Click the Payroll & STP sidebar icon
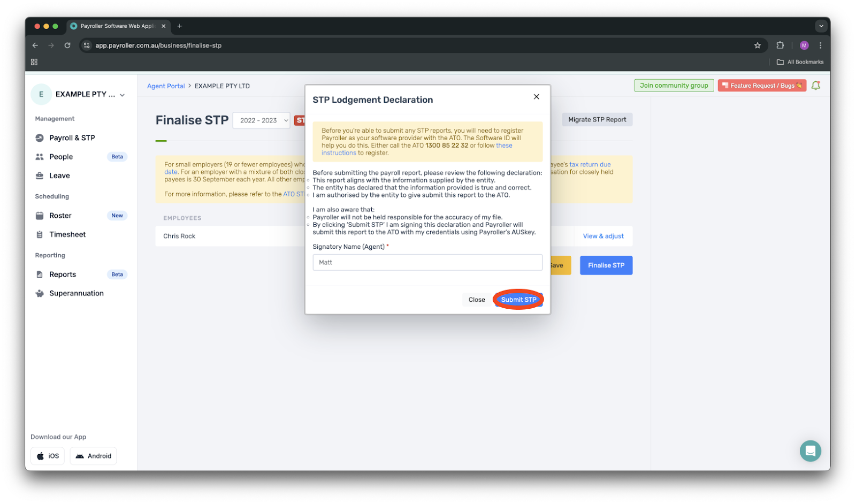This screenshot has height=504, width=856. (x=40, y=138)
